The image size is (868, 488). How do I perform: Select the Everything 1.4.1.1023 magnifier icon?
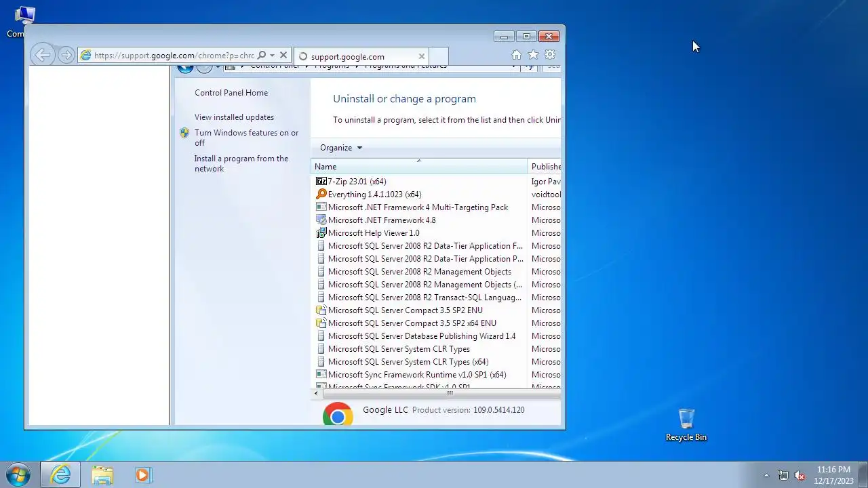point(321,195)
